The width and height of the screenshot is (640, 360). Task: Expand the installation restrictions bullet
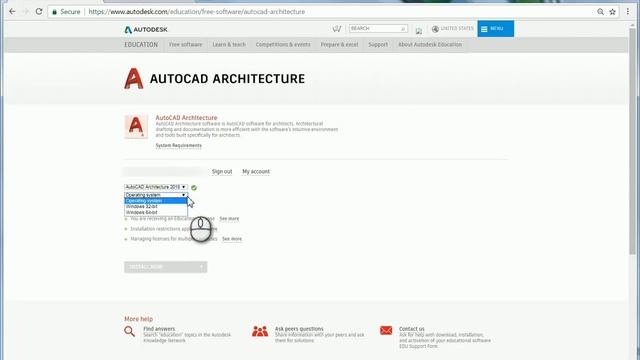point(126,229)
